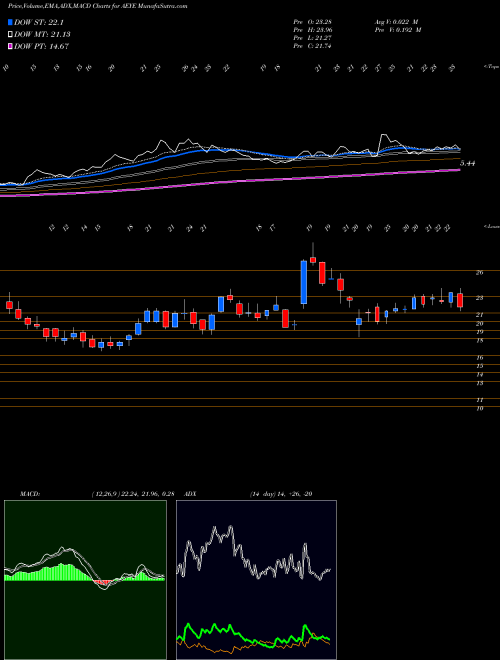Click the magenta DOW PT legend swatch
The height and width of the screenshot is (660, 500).
[x=10, y=46]
